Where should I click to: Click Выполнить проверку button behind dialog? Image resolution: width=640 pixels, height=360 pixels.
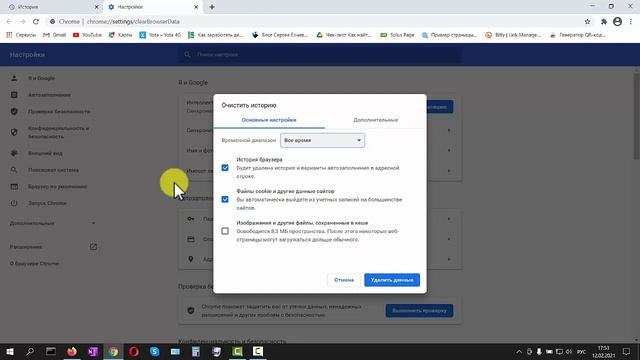tap(419, 311)
